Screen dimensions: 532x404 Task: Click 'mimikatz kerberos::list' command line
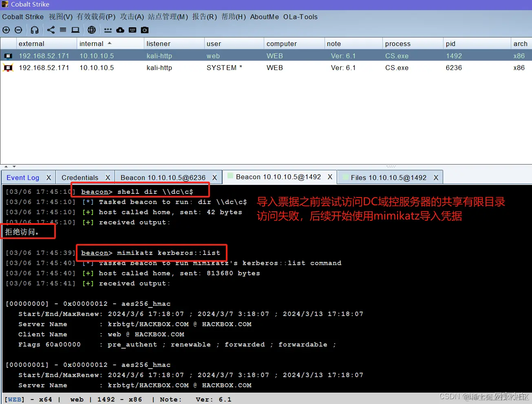pos(150,253)
